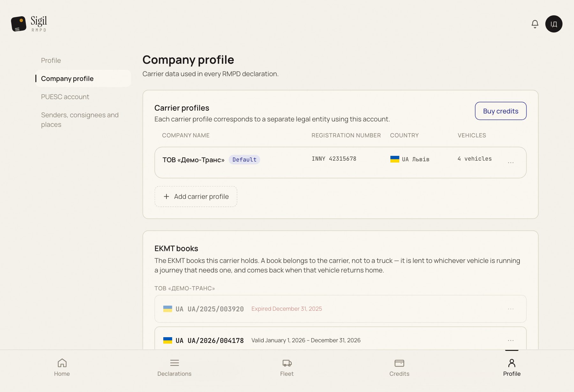Select the valid EKMT book UA/2026/004178 row
574x392 pixels.
340,338
